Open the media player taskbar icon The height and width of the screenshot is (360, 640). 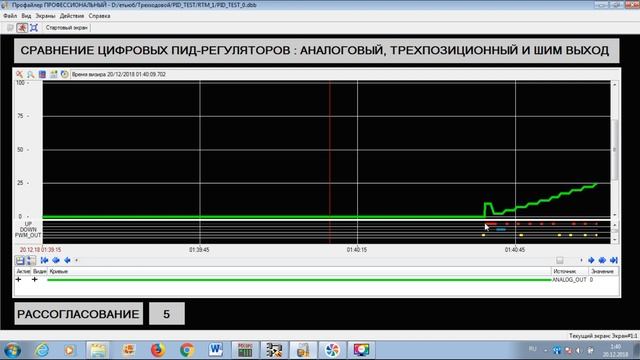pos(69,350)
